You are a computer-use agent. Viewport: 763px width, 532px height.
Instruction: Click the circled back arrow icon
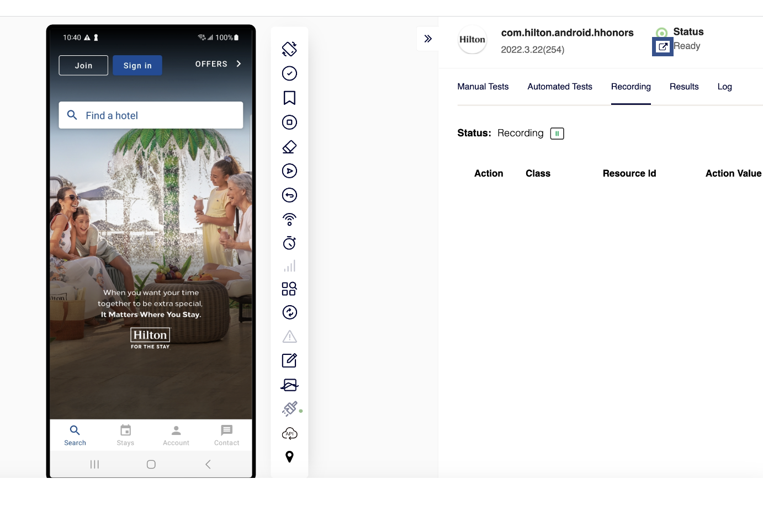point(289,195)
